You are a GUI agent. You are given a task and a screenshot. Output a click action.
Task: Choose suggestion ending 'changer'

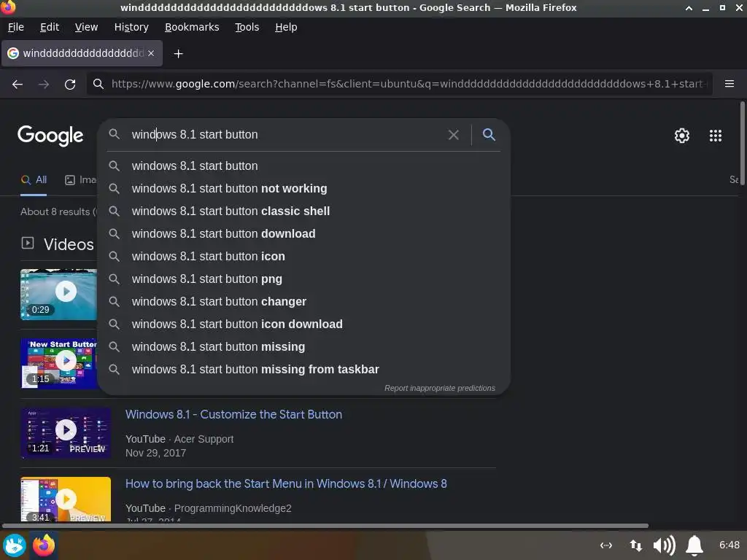pyautogui.click(x=303, y=301)
